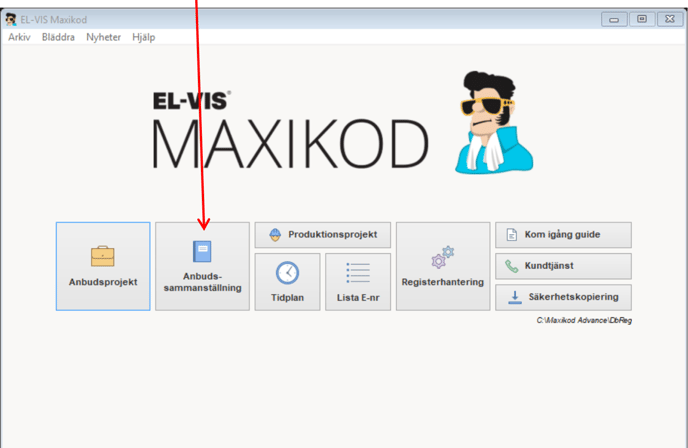Click the Tidplan label
This screenshot has height=448, width=688.
click(287, 297)
